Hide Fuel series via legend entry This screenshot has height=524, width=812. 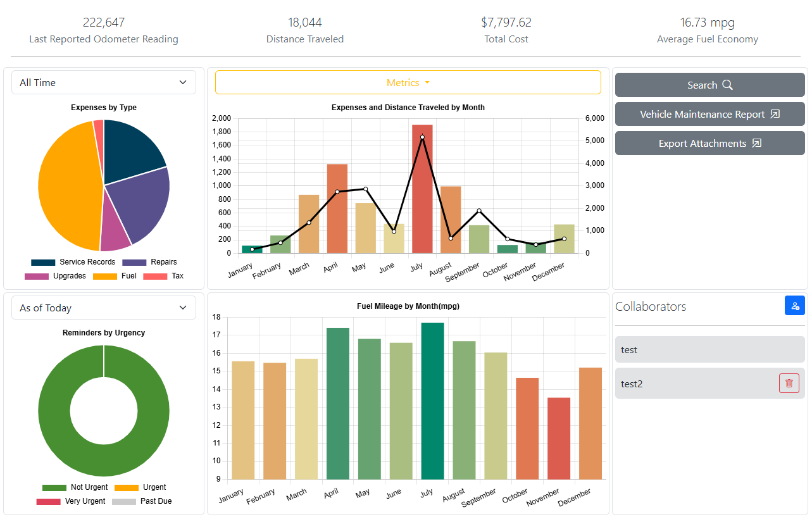pos(115,276)
